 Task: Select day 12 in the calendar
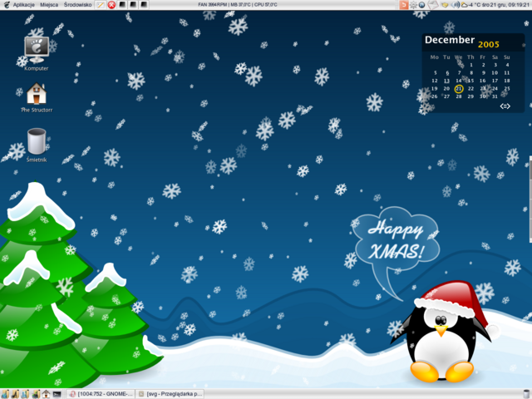pos(435,81)
